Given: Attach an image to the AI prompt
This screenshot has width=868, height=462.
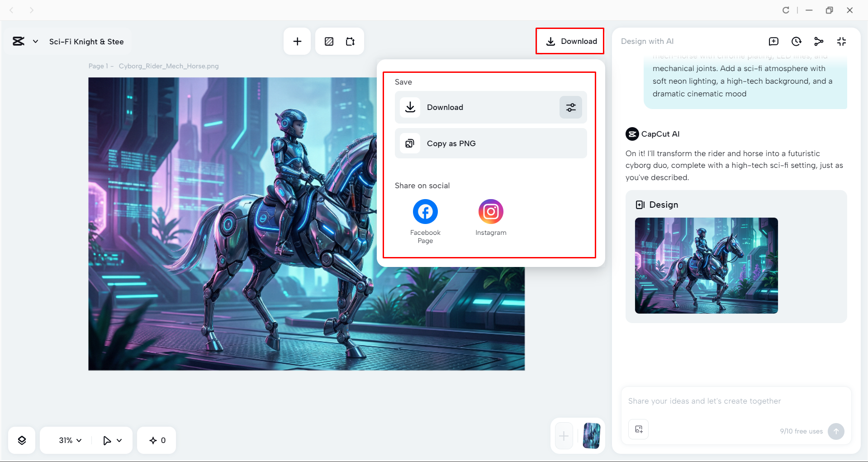Looking at the screenshot, I should (x=638, y=429).
